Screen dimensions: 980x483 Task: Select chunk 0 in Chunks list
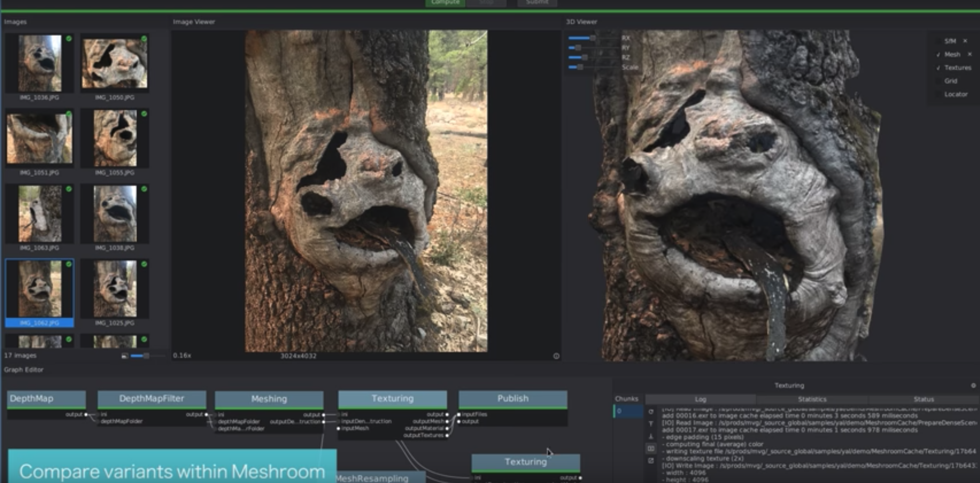coord(628,411)
